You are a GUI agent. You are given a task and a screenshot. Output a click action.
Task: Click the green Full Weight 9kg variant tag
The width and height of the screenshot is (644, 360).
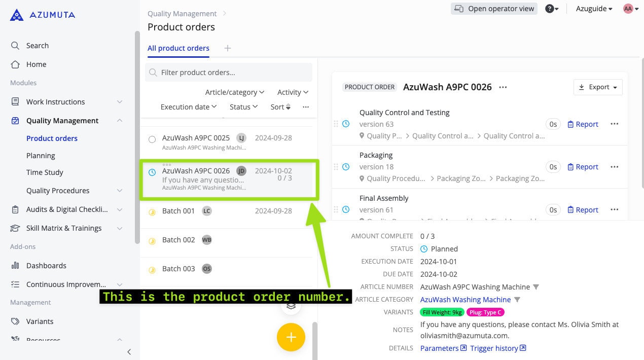pos(442,312)
